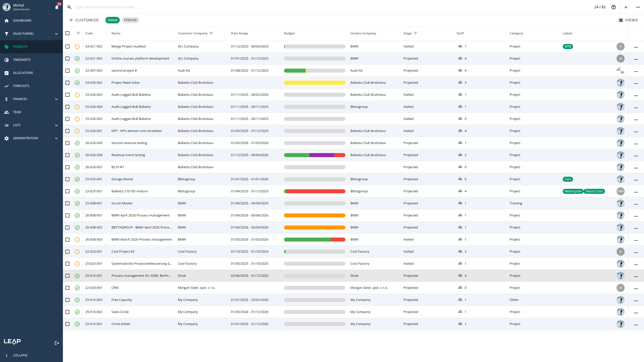Open Timesheets from the sidebar

[22, 60]
